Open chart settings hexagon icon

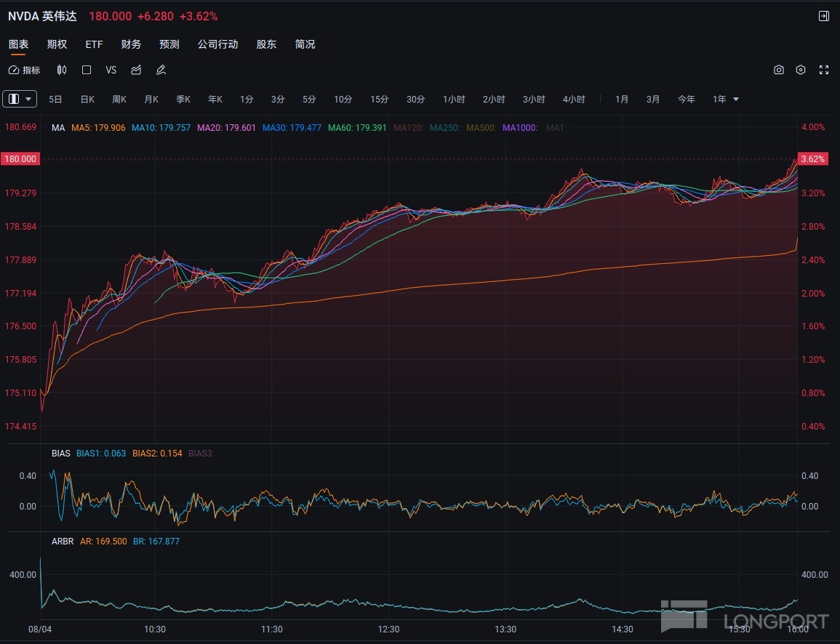(x=801, y=71)
